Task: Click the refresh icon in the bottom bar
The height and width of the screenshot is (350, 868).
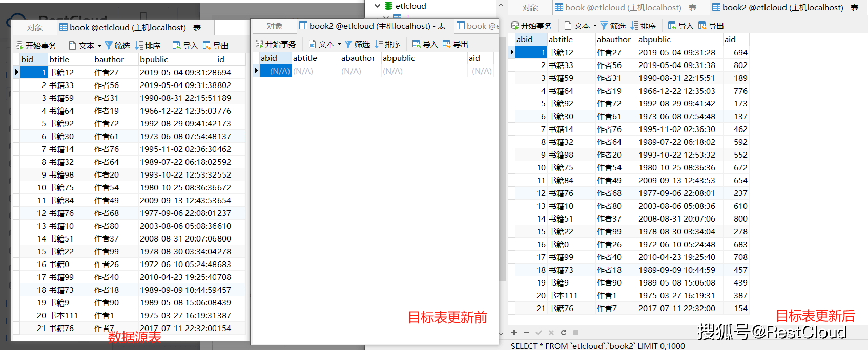Action: point(563,332)
